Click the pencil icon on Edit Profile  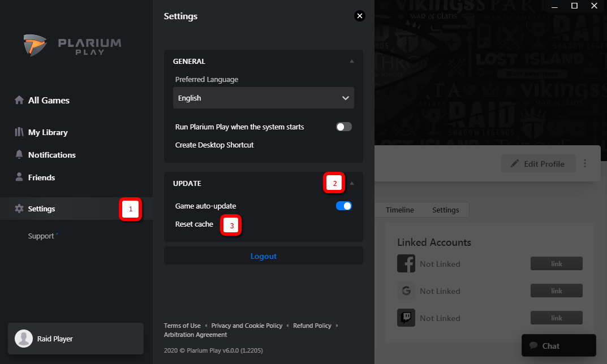pyautogui.click(x=514, y=163)
